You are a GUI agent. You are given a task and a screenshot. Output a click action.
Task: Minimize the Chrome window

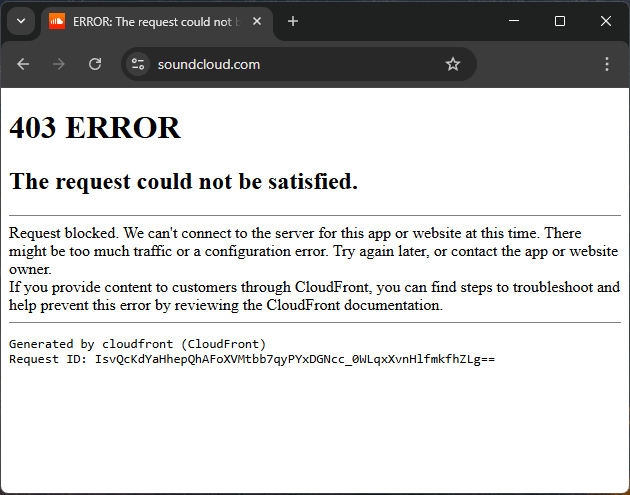point(514,21)
